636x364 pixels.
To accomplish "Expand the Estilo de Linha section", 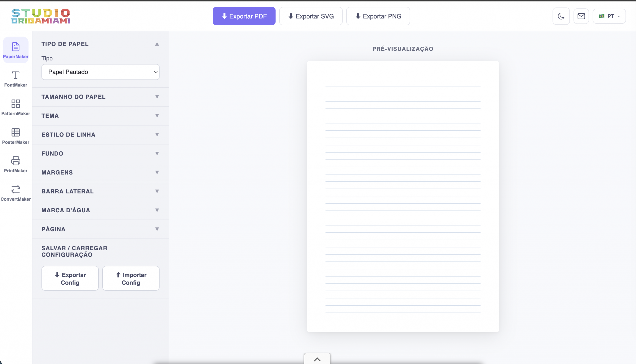I will pos(100,135).
